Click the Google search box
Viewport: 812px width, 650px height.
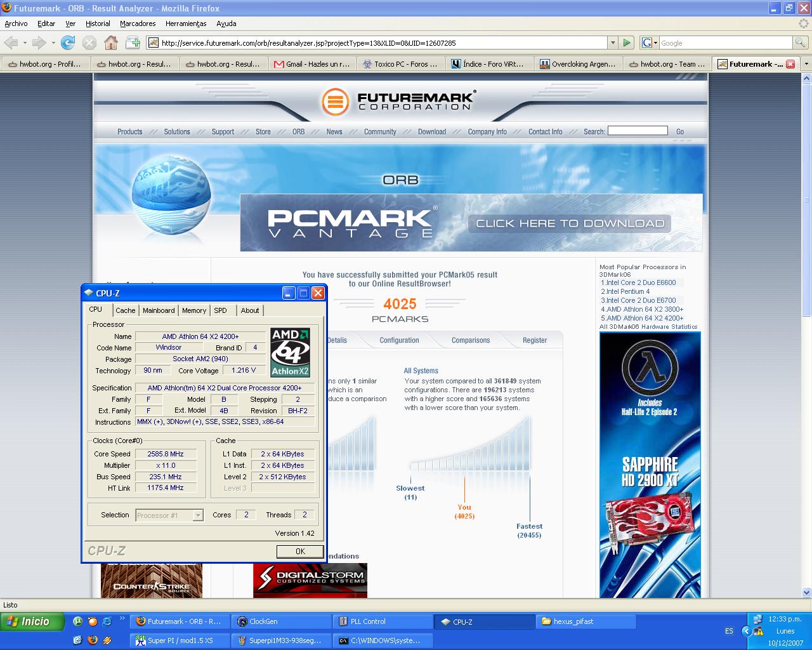tap(726, 43)
